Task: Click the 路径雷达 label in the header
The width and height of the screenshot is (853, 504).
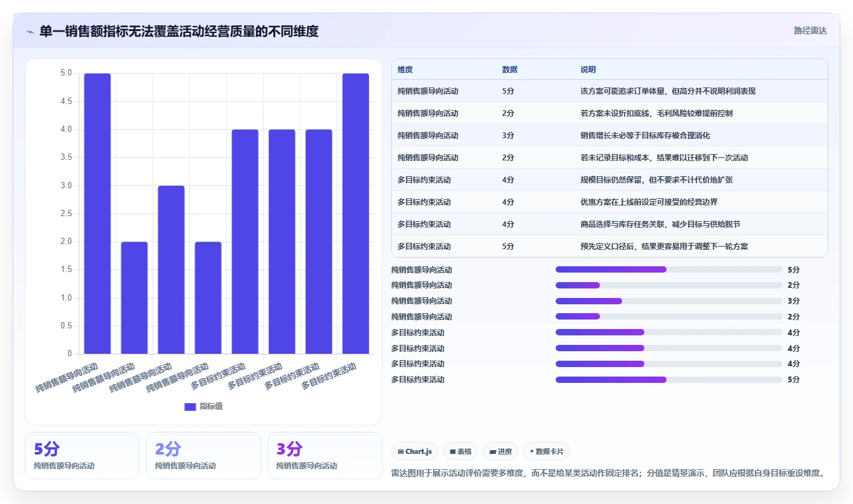Action: pos(810,30)
